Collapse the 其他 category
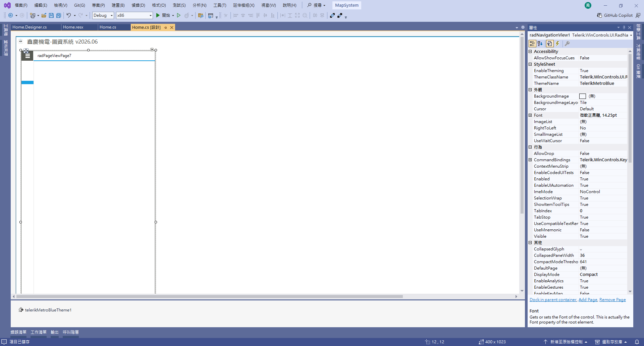Viewport: 644px width, 346px height. click(530, 243)
